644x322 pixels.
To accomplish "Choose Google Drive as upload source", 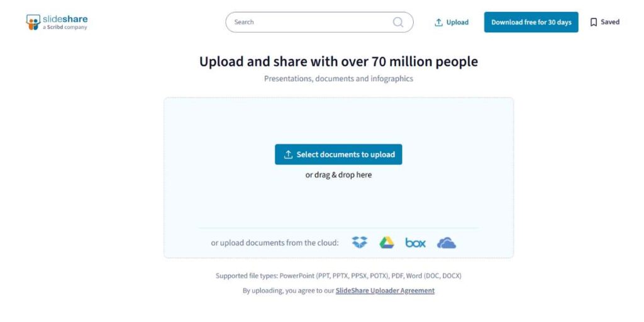I will [387, 243].
